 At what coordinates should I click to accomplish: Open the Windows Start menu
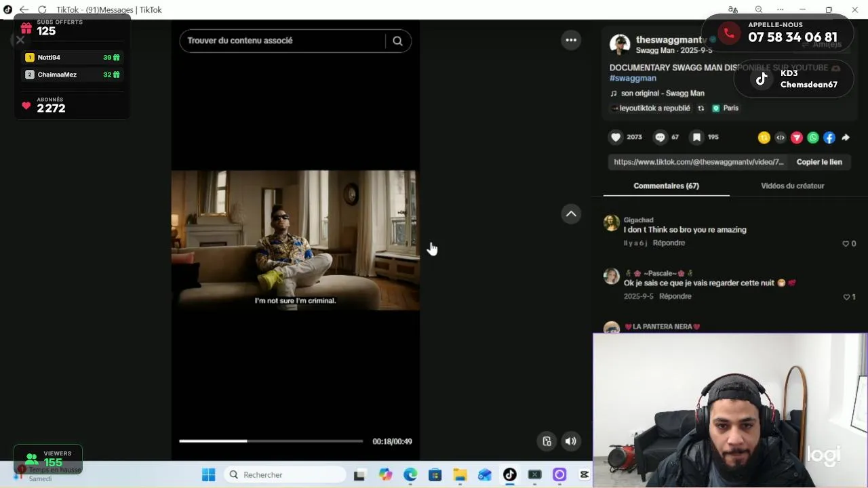click(208, 474)
